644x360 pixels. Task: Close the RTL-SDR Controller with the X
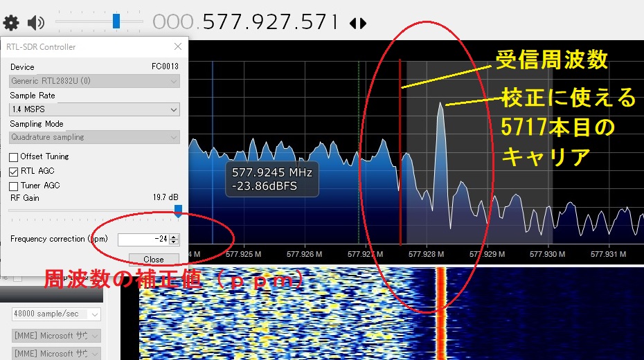coord(178,46)
